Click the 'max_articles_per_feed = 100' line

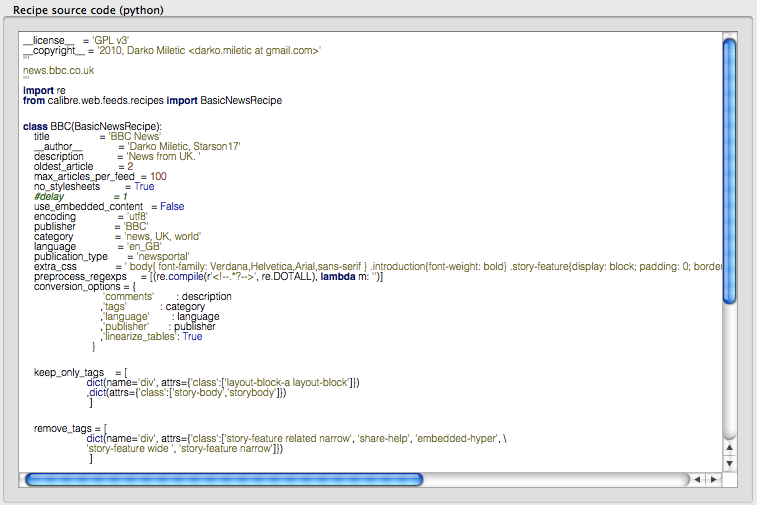(100, 177)
